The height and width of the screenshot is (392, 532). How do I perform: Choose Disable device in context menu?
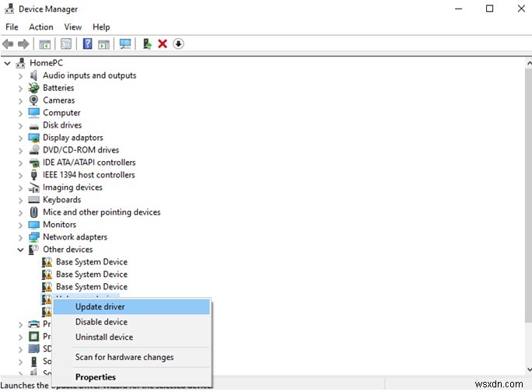pos(131,322)
